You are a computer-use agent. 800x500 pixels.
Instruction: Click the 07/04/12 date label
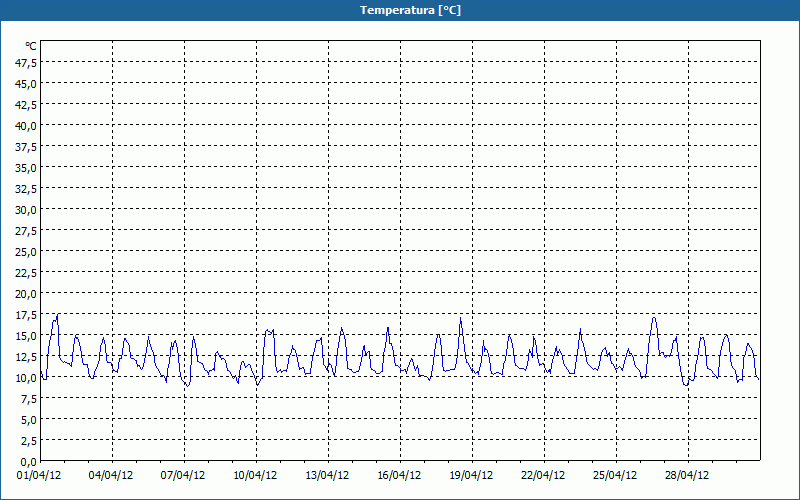pyautogui.click(x=183, y=476)
